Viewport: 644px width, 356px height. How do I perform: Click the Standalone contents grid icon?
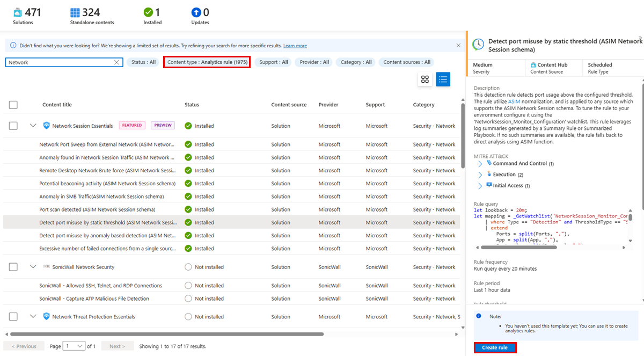coord(75,12)
